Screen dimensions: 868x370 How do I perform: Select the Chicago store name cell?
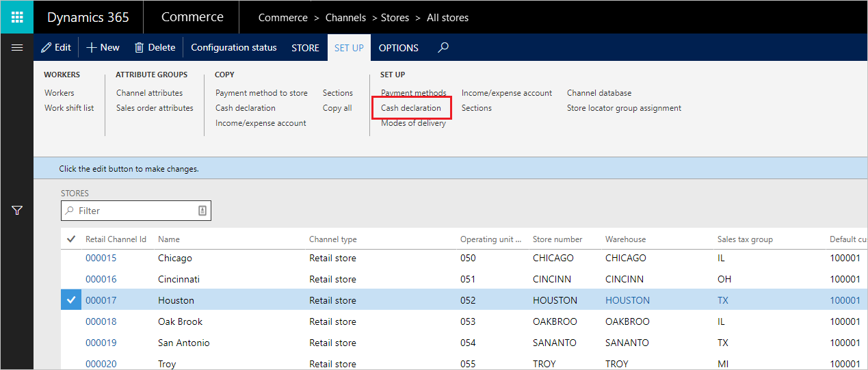click(x=175, y=258)
